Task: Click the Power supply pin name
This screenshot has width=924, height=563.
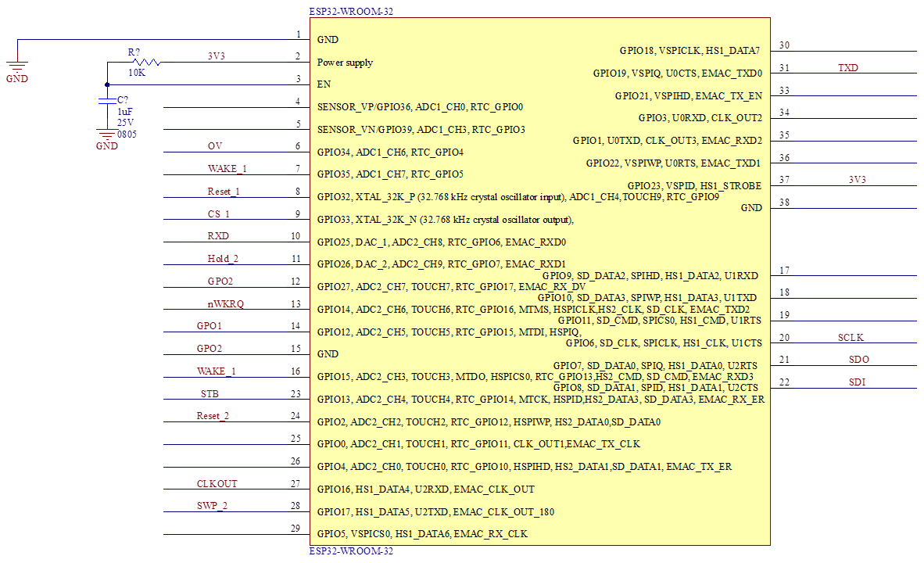Action: [345, 63]
